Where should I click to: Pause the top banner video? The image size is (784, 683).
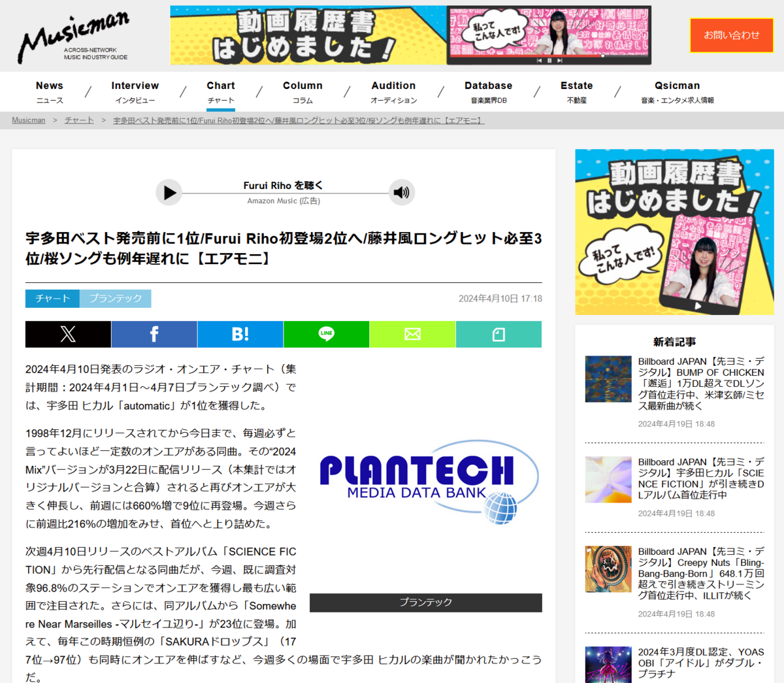(x=549, y=60)
